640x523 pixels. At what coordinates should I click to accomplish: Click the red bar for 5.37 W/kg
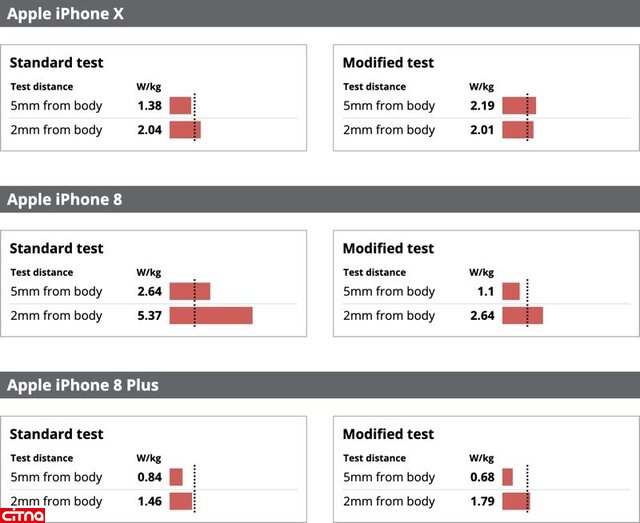(210, 316)
